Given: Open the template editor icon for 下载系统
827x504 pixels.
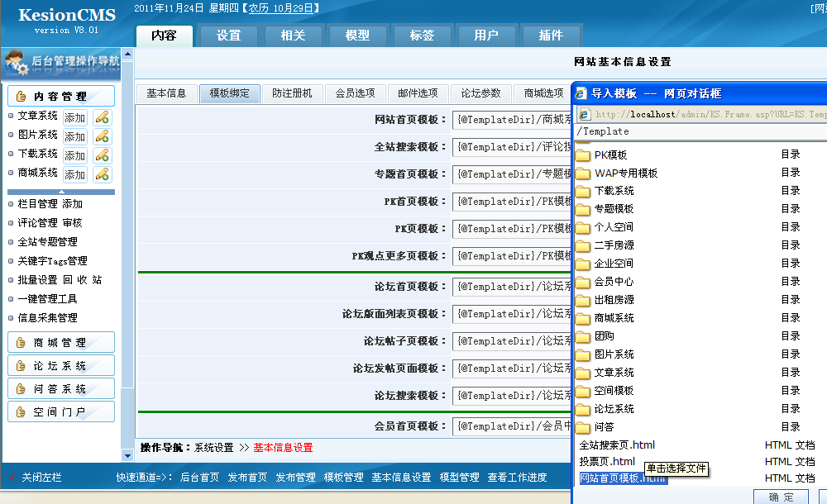Looking at the screenshot, I should 102,155.
